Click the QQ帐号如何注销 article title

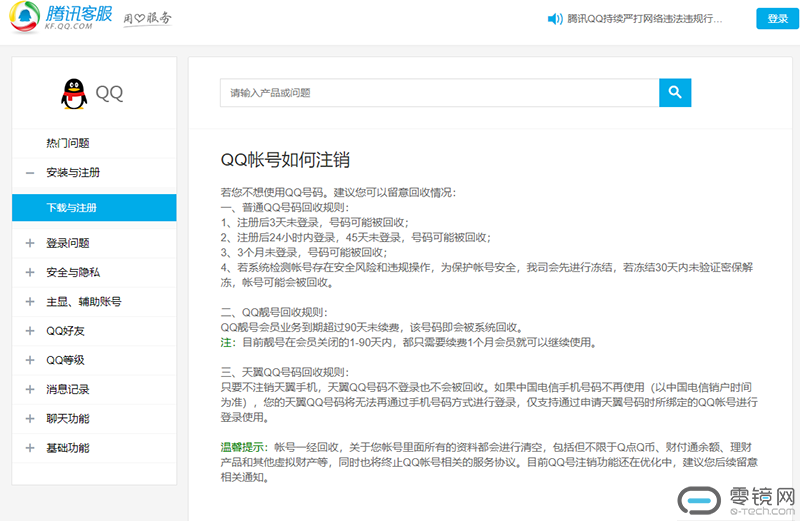[x=285, y=160]
